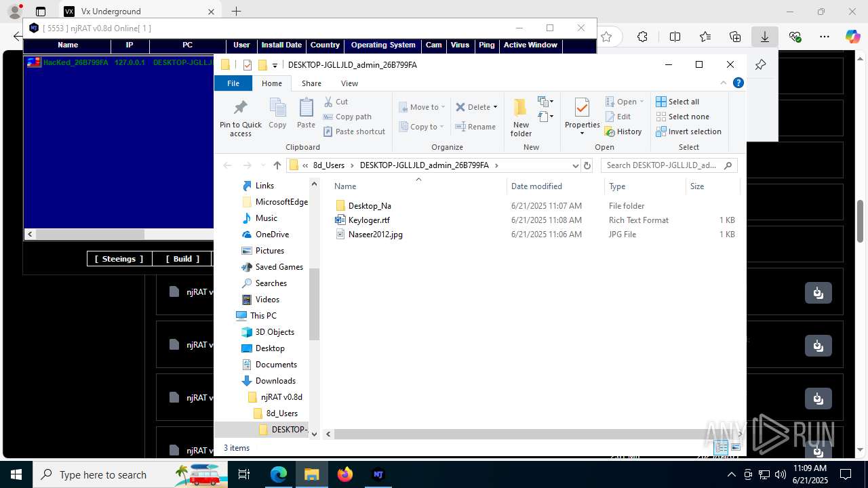Open File Explorer taskbar icon

(x=312, y=474)
